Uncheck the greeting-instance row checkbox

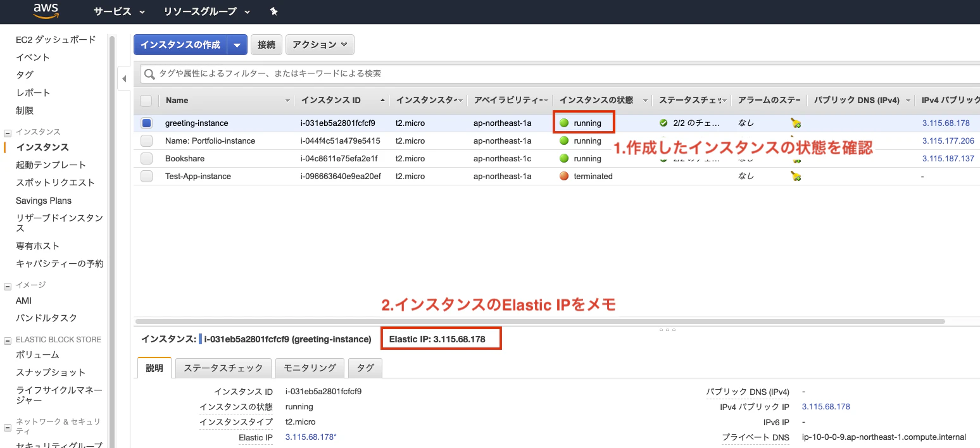click(x=146, y=123)
